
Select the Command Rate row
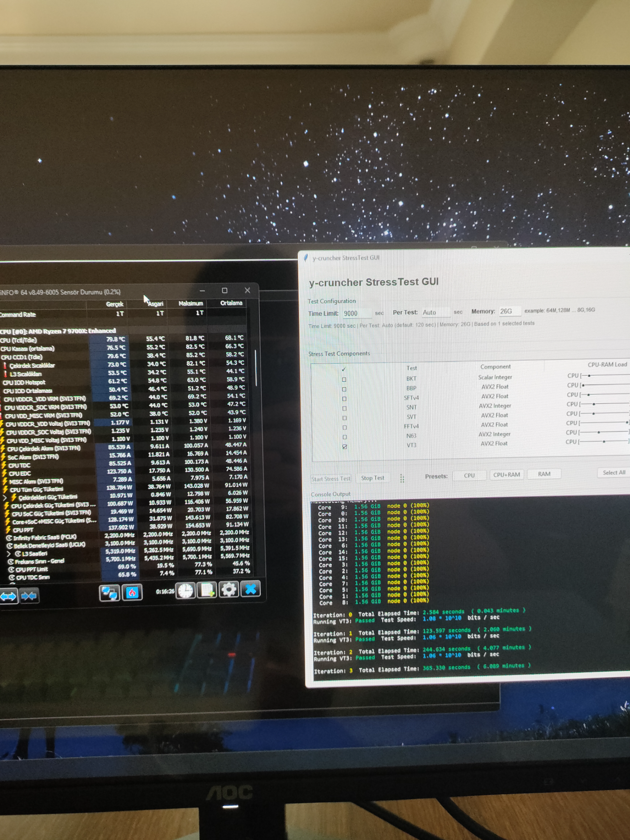pyautogui.click(x=123, y=314)
